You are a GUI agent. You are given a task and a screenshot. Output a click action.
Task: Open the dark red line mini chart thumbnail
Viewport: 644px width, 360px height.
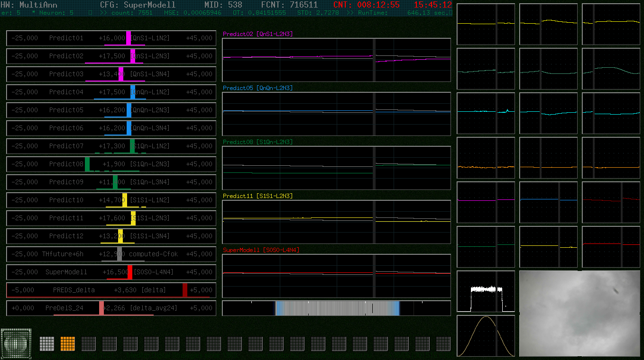tap(611, 202)
